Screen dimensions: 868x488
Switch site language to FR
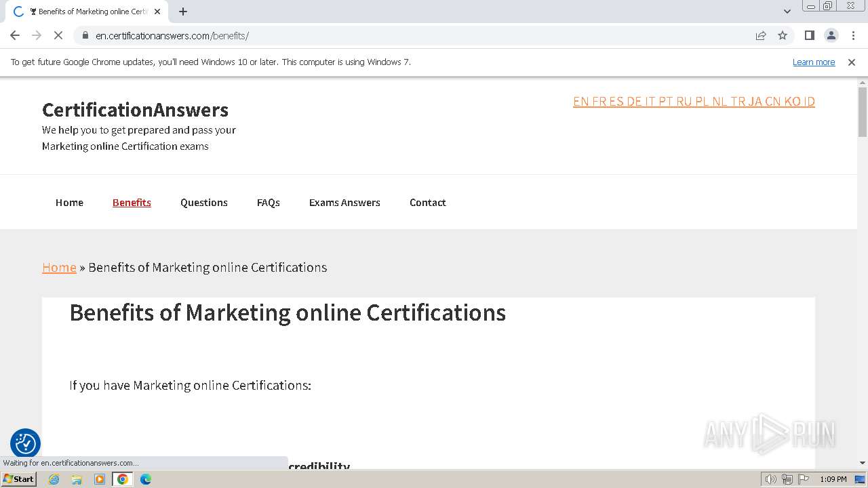point(599,102)
